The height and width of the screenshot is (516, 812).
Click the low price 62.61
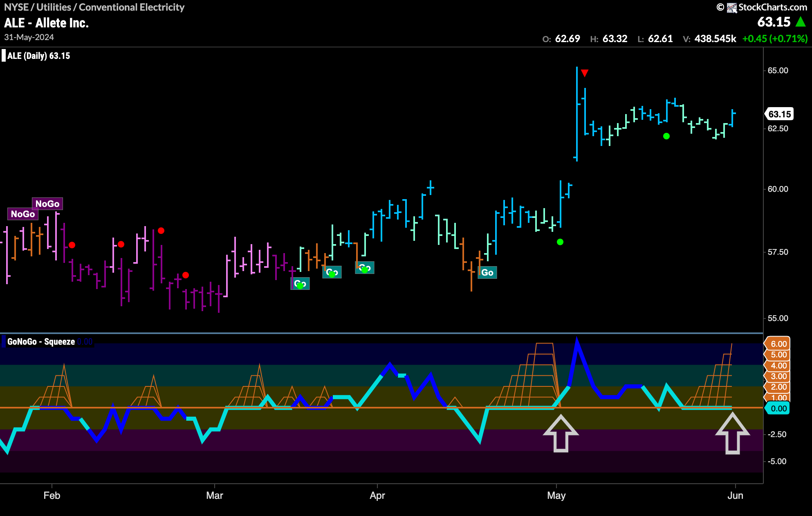660,39
